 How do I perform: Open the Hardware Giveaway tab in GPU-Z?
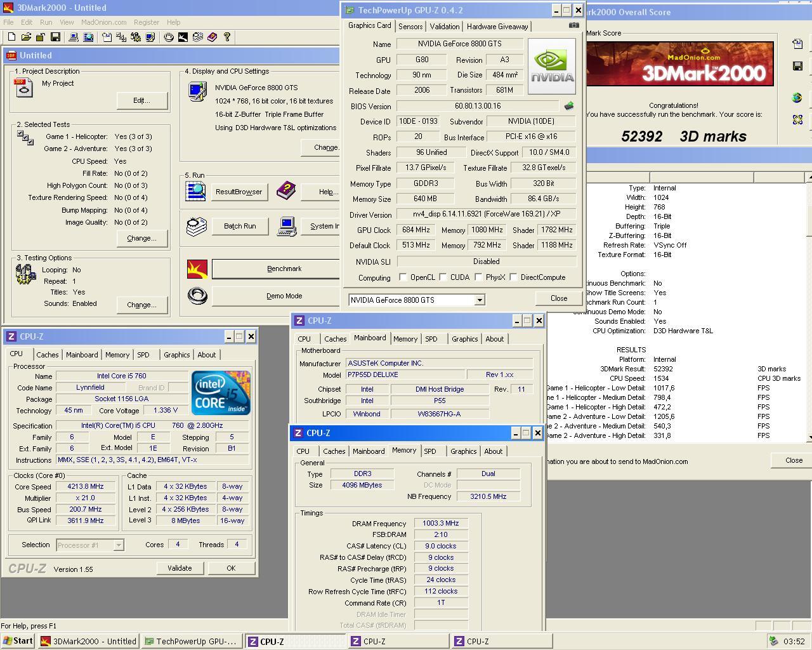coord(497,26)
